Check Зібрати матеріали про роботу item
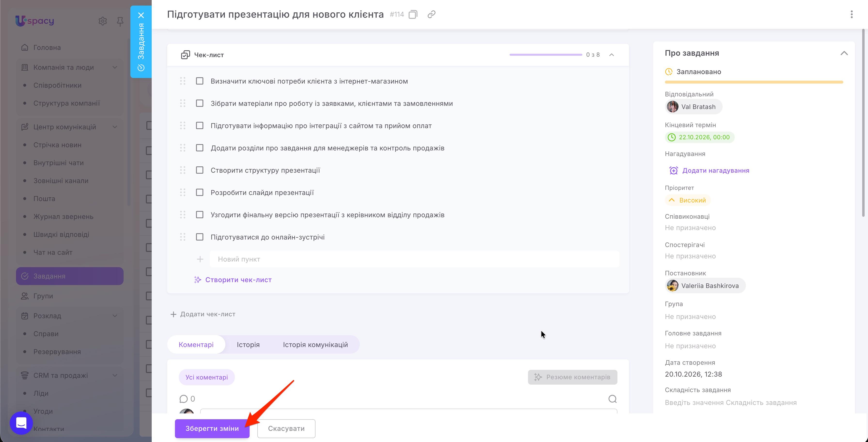The image size is (868, 442). tap(199, 103)
